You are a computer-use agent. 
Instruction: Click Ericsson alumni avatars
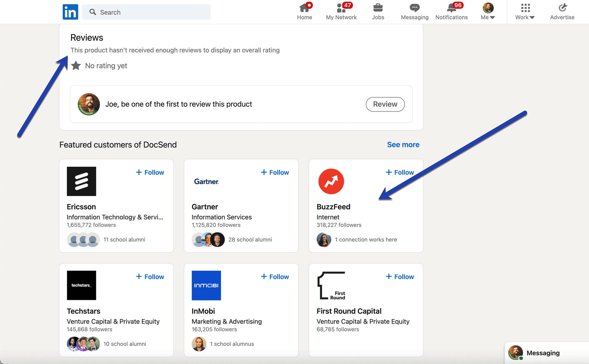tap(83, 240)
